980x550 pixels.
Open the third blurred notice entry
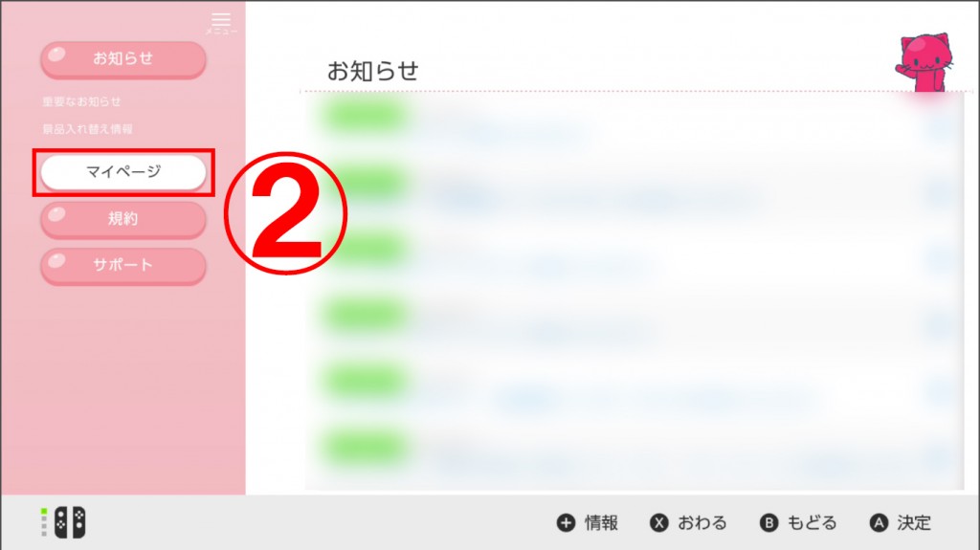(x=635, y=252)
